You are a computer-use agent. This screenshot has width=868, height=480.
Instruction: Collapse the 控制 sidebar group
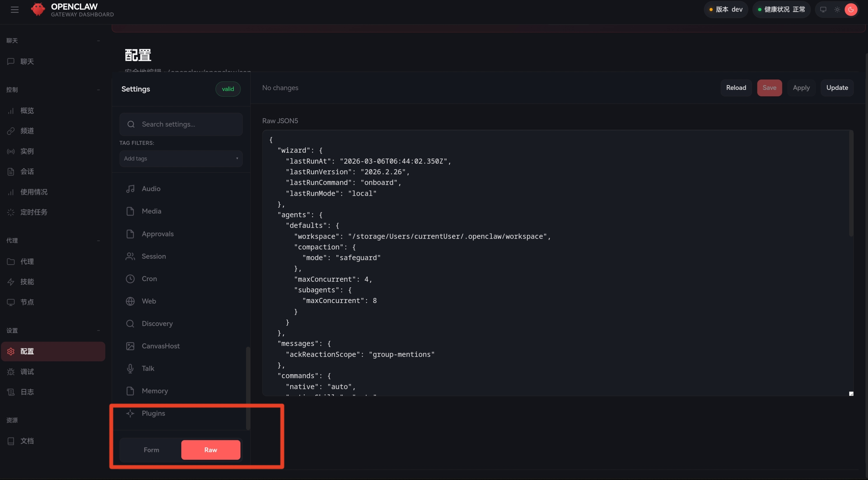[x=98, y=90]
